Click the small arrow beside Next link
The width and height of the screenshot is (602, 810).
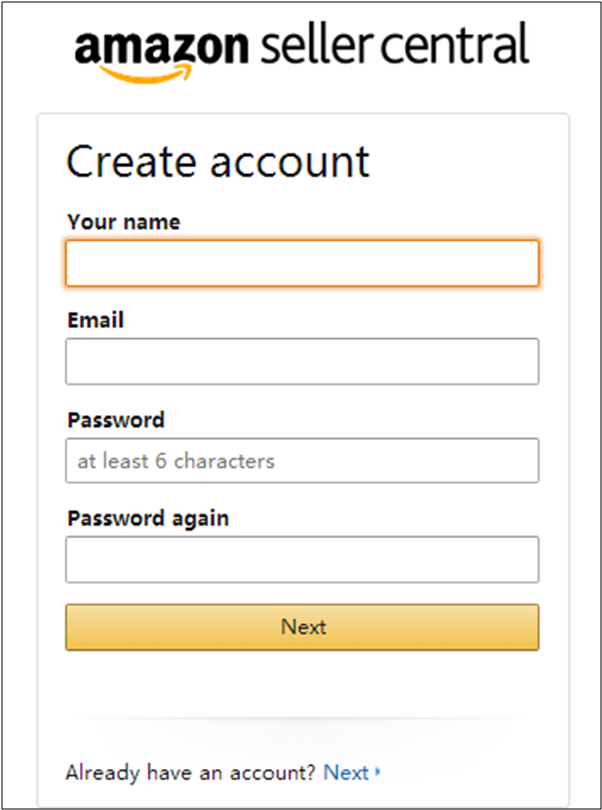(378, 773)
